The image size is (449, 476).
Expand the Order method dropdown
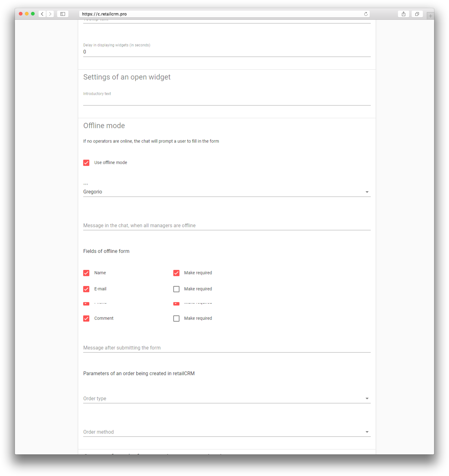[x=227, y=432]
